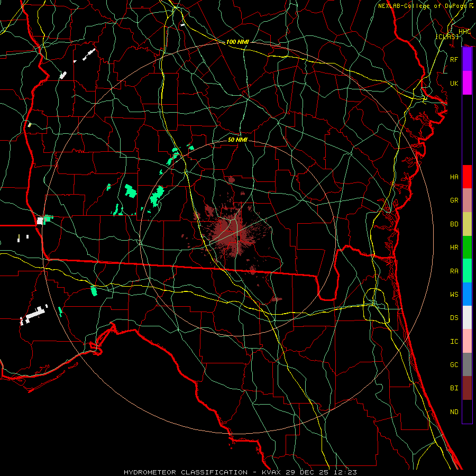Screen dimensions: 476x476
Task: Click the UK magenta legend swatch
Action: pyautogui.click(x=467, y=83)
